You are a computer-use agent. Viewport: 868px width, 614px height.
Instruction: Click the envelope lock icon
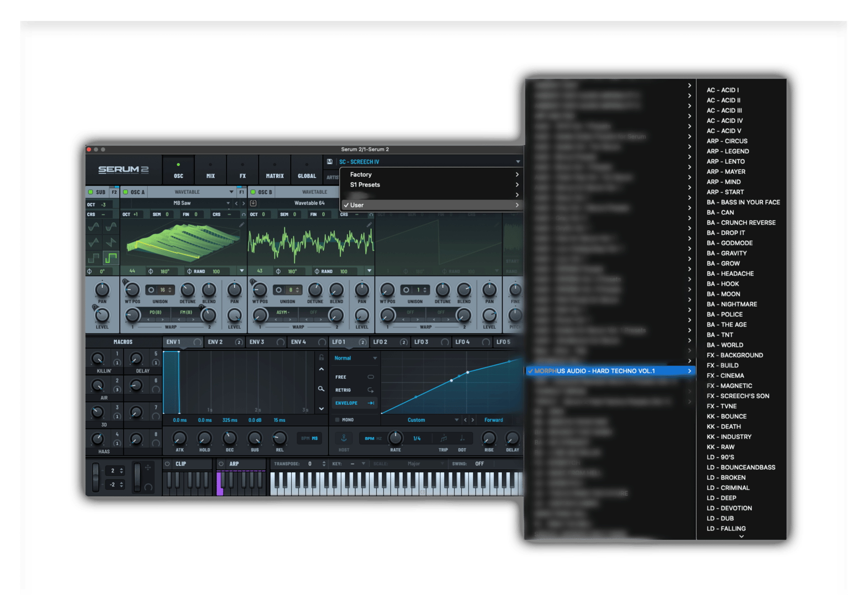tap(321, 357)
